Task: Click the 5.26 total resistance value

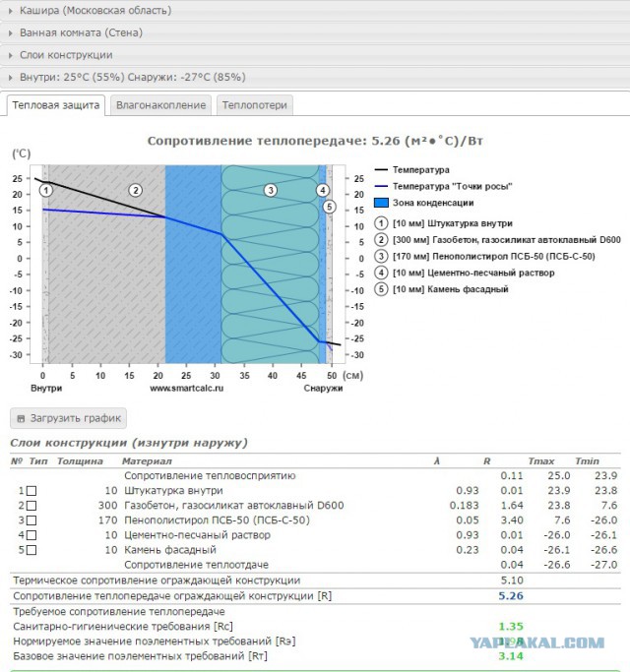Action: pyautogui.click(x=511, y=596)
